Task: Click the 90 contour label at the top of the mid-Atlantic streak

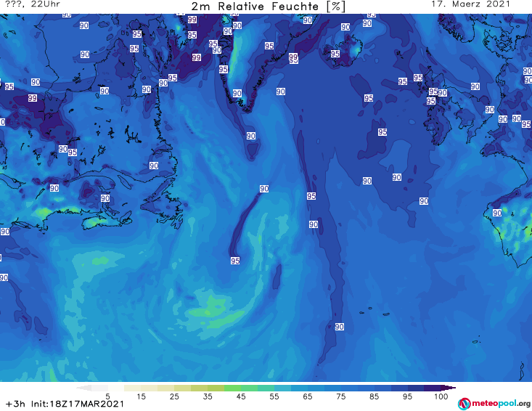Action: coord(264,189)
